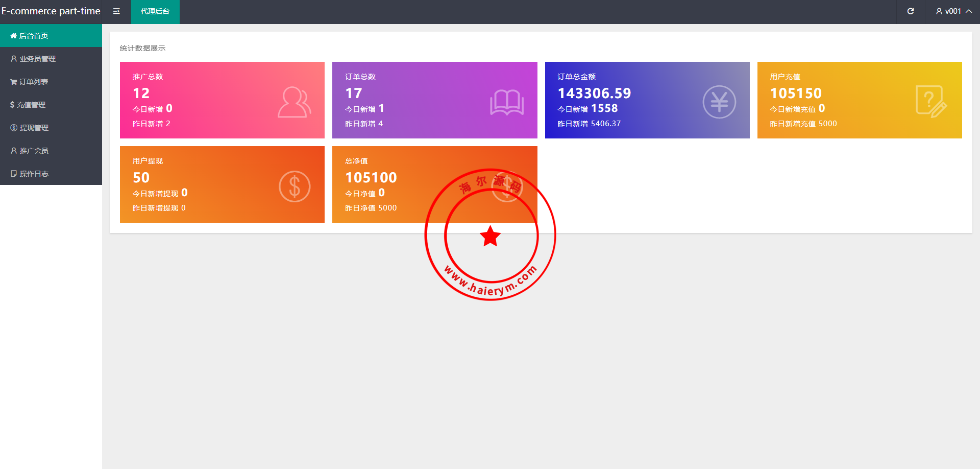
Task: Click the 总净值 105100 value
Action: tap(371, 178)
